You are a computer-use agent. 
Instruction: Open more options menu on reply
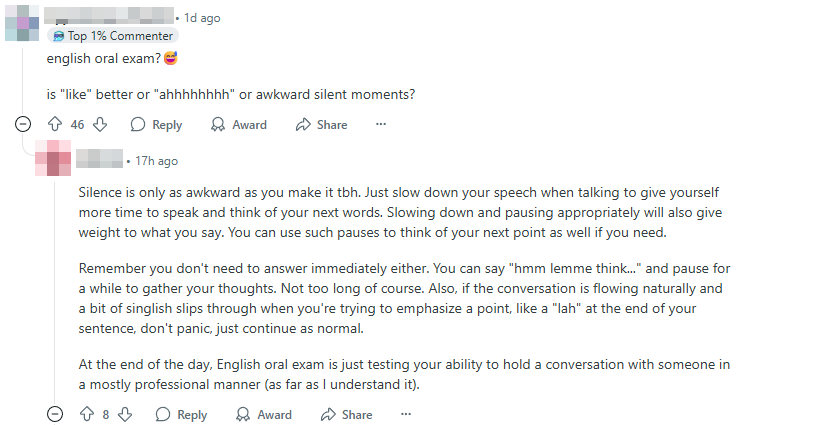405,415
